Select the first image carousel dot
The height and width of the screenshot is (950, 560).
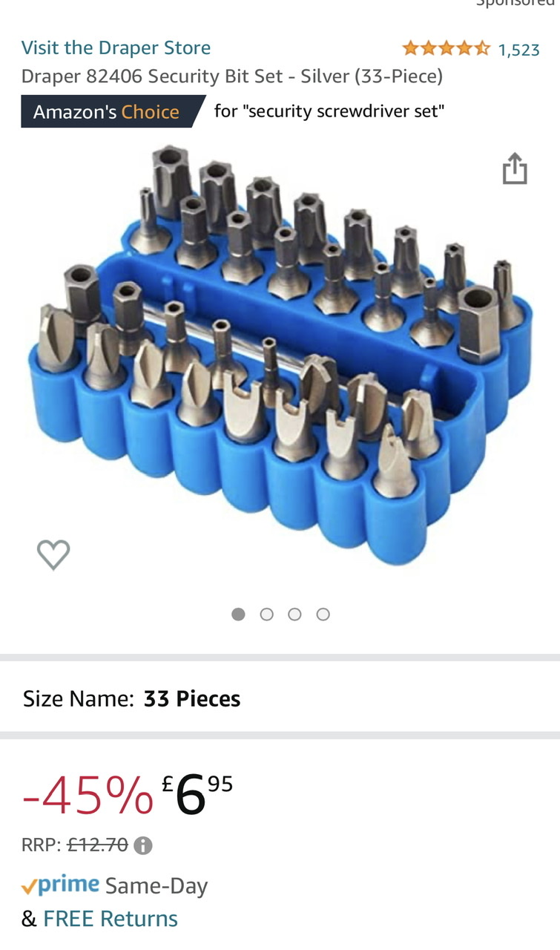tap(238, 614)
